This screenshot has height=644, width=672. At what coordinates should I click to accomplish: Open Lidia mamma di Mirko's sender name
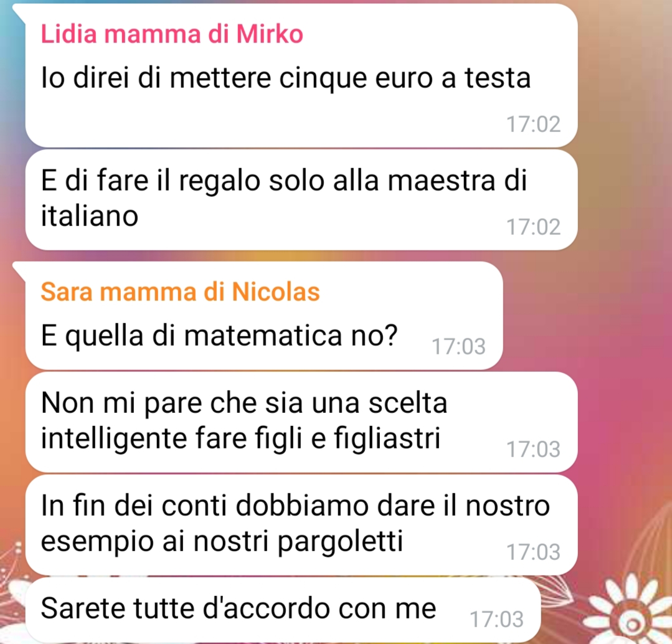click(x=172, y=34)
